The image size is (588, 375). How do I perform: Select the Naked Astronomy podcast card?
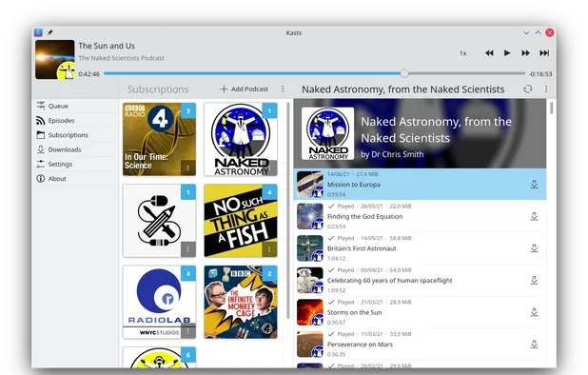click(241, 139)
